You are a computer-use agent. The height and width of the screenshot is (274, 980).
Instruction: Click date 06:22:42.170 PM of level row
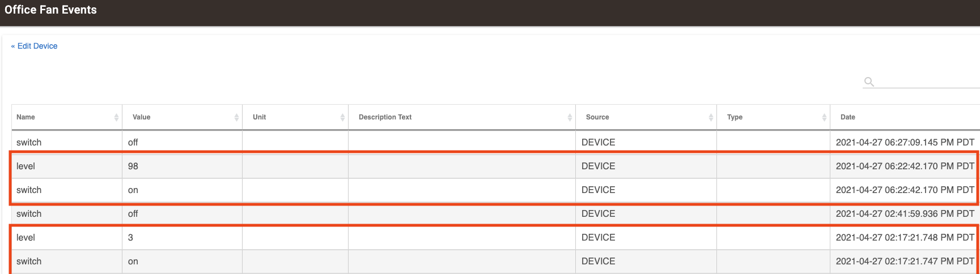905,166
